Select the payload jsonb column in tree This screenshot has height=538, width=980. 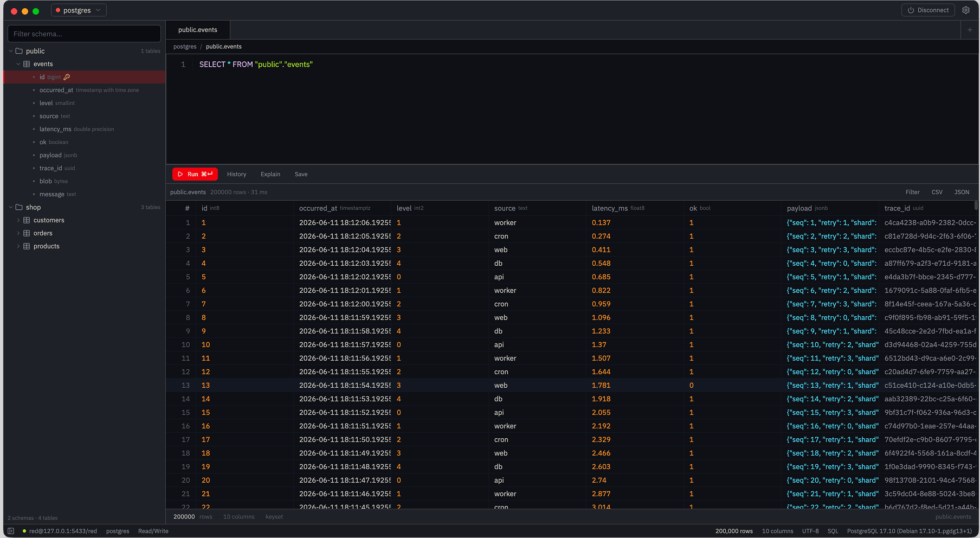pos(85,155)
